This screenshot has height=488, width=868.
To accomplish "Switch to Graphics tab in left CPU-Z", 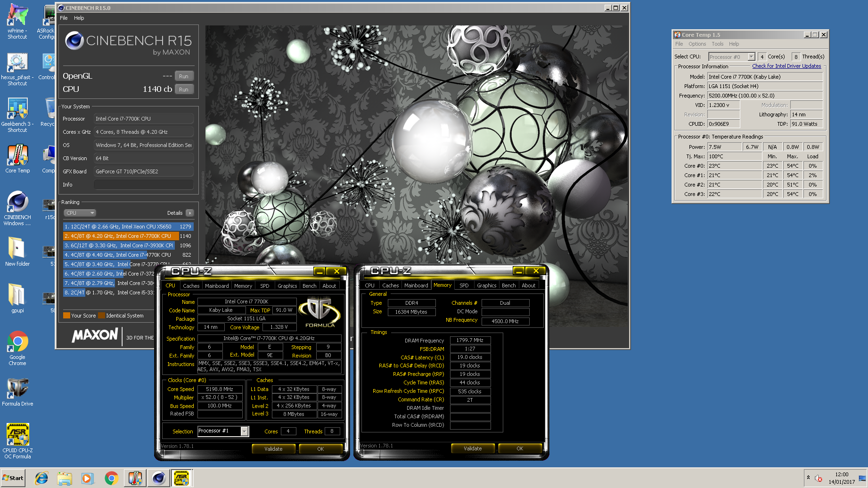I will coord(287,286).
